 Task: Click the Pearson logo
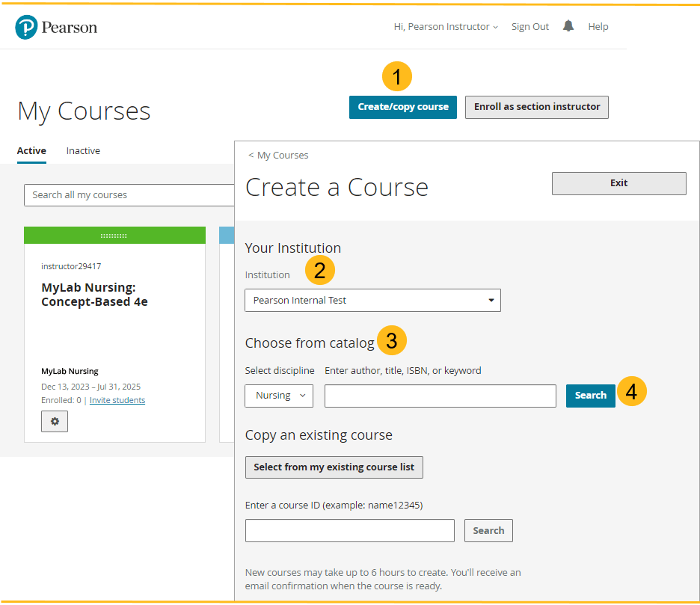56,27
